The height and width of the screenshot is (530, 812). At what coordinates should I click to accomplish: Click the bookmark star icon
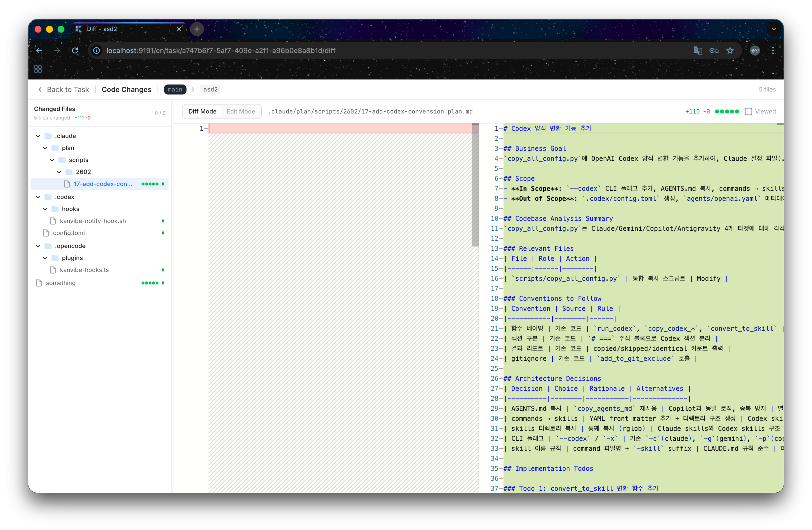730,50
